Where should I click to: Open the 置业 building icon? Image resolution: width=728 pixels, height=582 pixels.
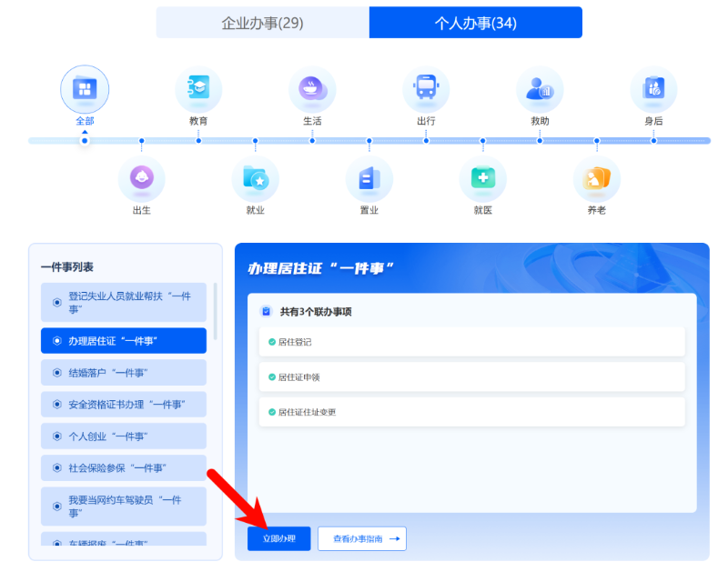(369, 179)
